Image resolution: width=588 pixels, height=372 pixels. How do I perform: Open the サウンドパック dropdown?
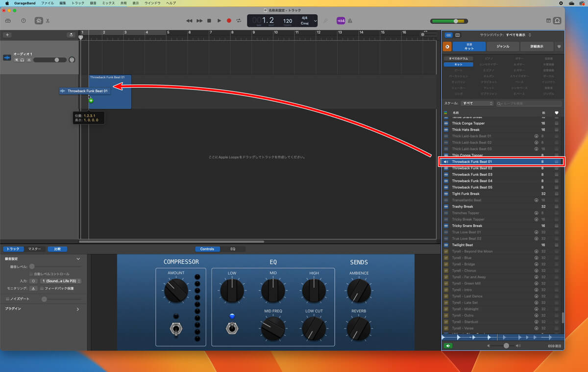coord(518,35)
